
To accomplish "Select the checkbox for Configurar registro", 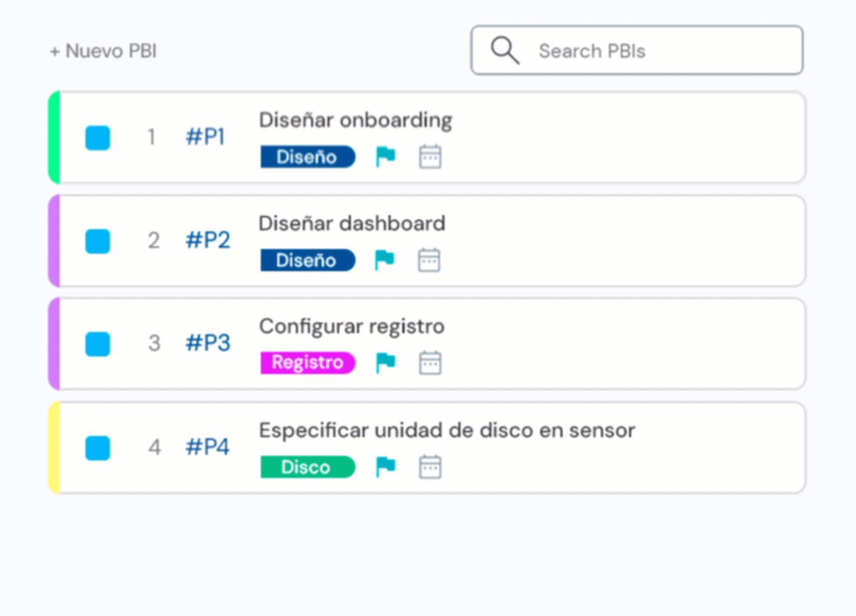I will coord(97,344).
